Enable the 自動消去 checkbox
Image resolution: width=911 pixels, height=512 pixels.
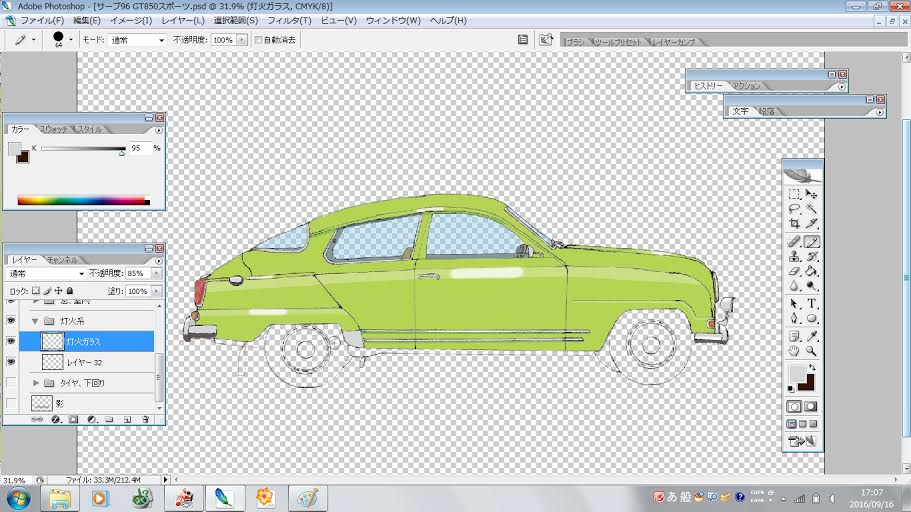tap(258, 40)
